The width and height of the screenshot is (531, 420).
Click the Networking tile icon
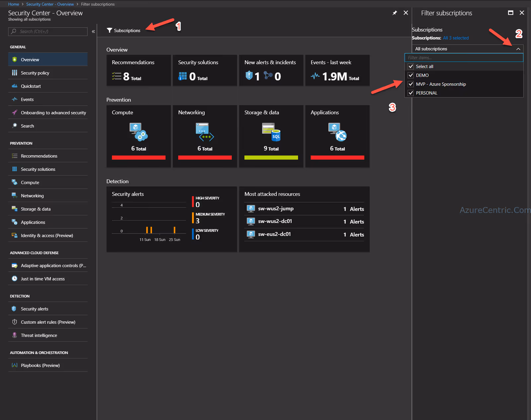[x=205, y=132]
